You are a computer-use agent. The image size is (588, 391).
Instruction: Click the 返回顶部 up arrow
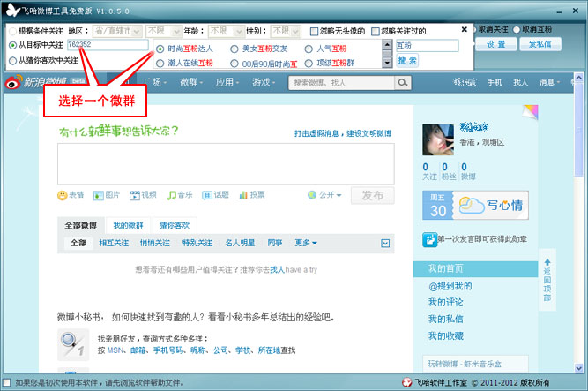click(547, 262)
